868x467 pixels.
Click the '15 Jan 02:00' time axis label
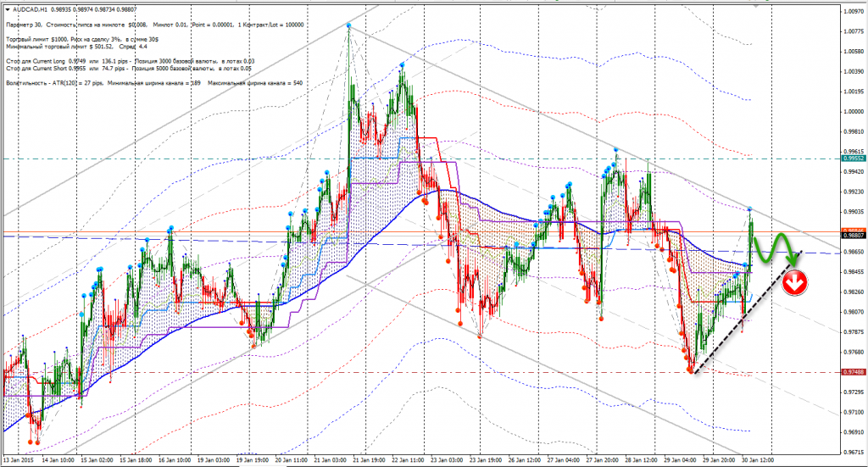[97, 460]
